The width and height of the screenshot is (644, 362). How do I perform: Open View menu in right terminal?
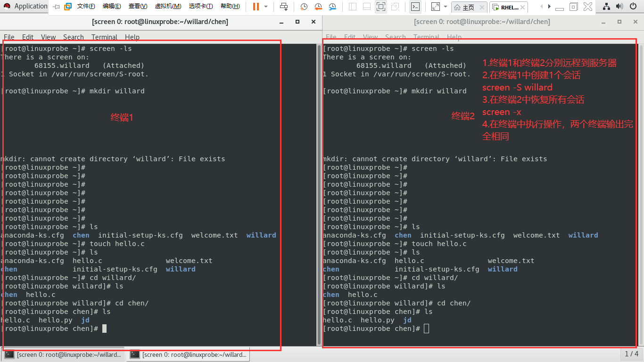click(x=370, y=37)
